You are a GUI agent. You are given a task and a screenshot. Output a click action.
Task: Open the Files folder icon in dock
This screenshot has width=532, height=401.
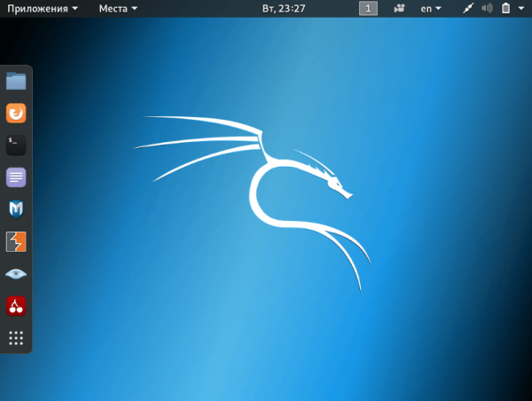coord(16,81)
